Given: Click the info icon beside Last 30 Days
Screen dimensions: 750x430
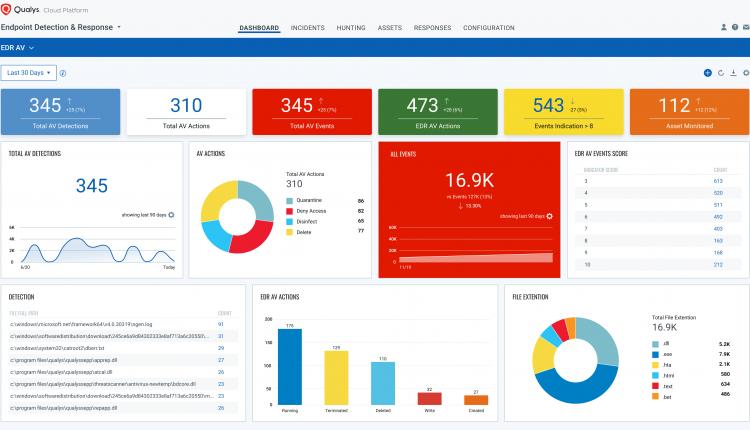Looking at the screenshot, I should pos(63,73).
